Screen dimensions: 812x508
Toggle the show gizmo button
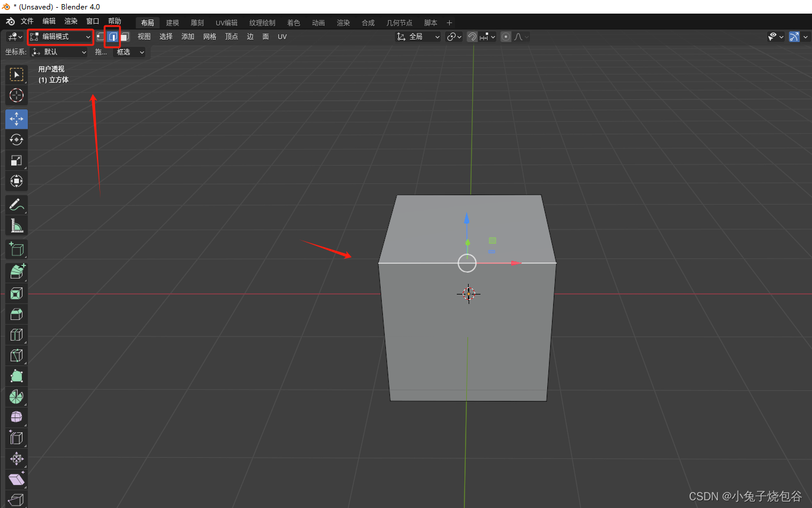[x=794, y=37]
